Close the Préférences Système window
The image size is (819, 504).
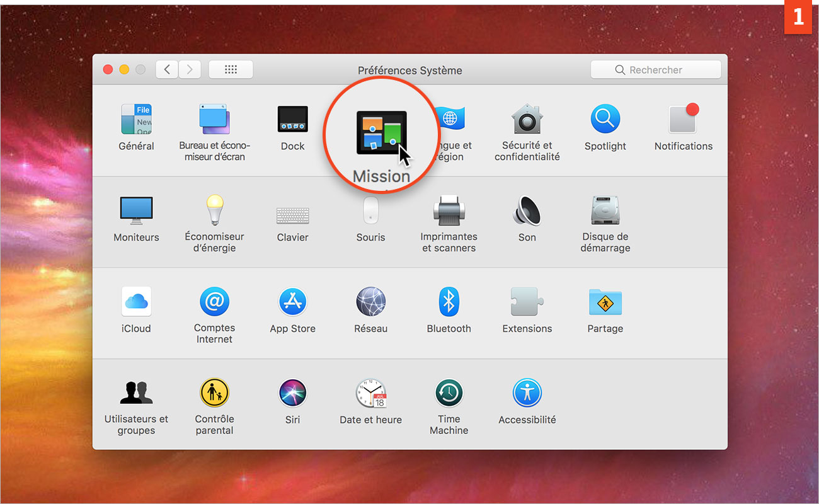[x=108, y=70]
